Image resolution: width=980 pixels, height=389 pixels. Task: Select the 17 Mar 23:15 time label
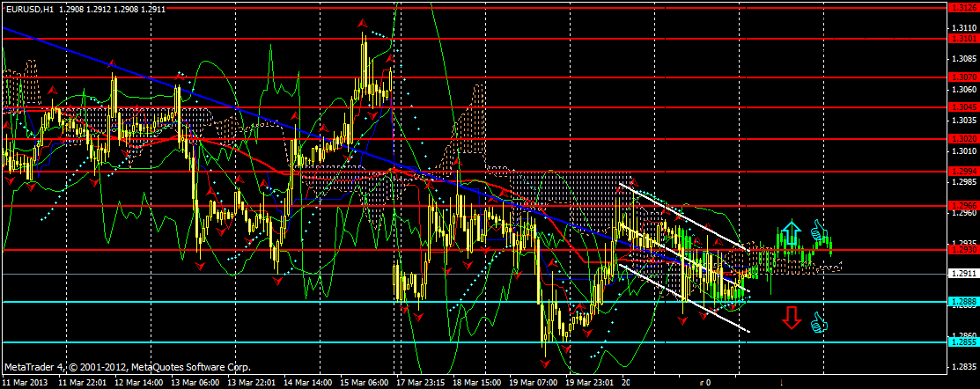coord(419,382)
